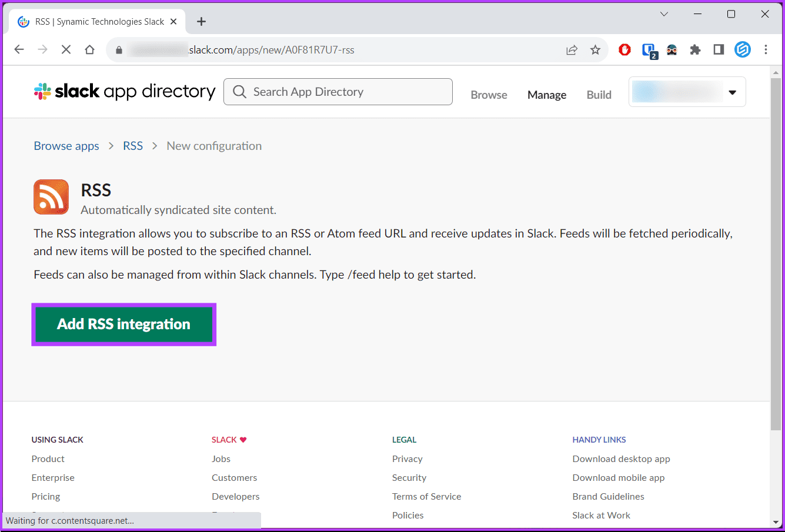
Task: Click the Chrome extensions puzzle piece icon
Action: (695, 50)
